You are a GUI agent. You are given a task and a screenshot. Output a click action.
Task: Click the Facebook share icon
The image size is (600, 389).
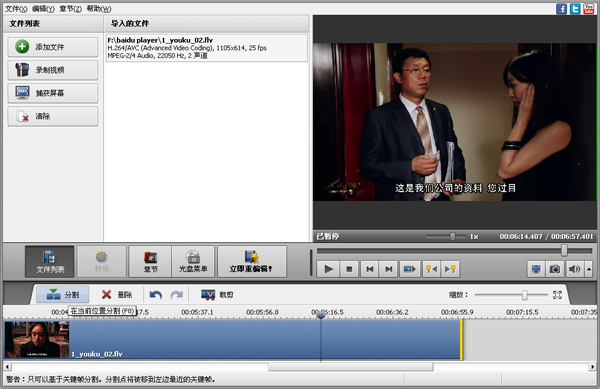pyautogui.click(x=561, y=8)
